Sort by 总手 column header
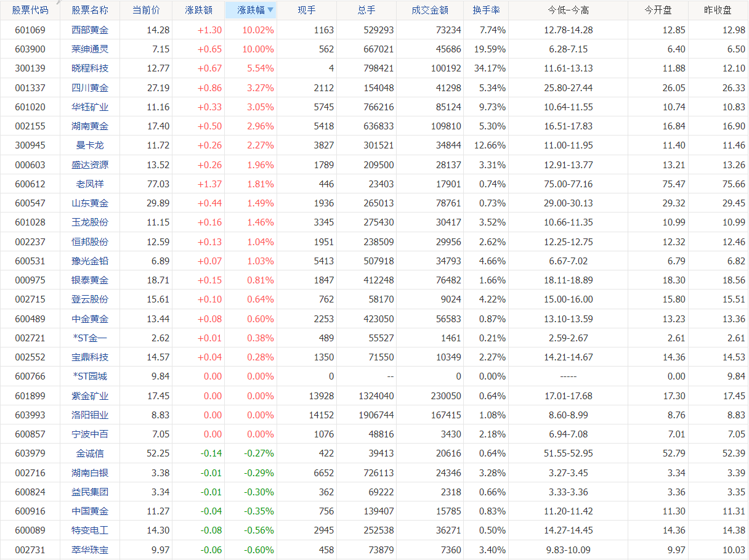The height and width of the screenshot is (560, 749). [366, 10]
